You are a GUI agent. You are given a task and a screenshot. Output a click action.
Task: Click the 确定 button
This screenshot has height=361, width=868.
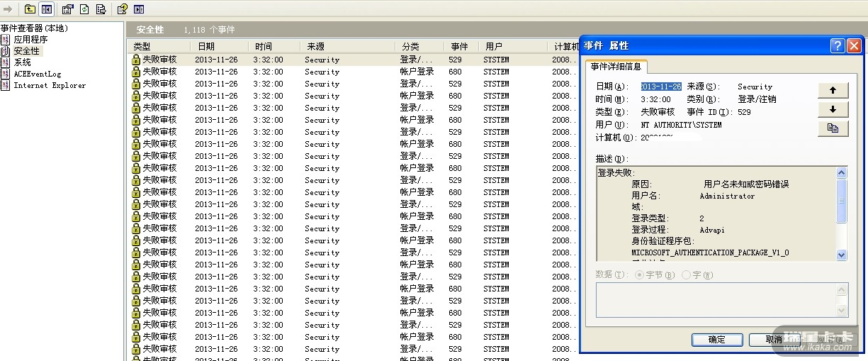717,339
